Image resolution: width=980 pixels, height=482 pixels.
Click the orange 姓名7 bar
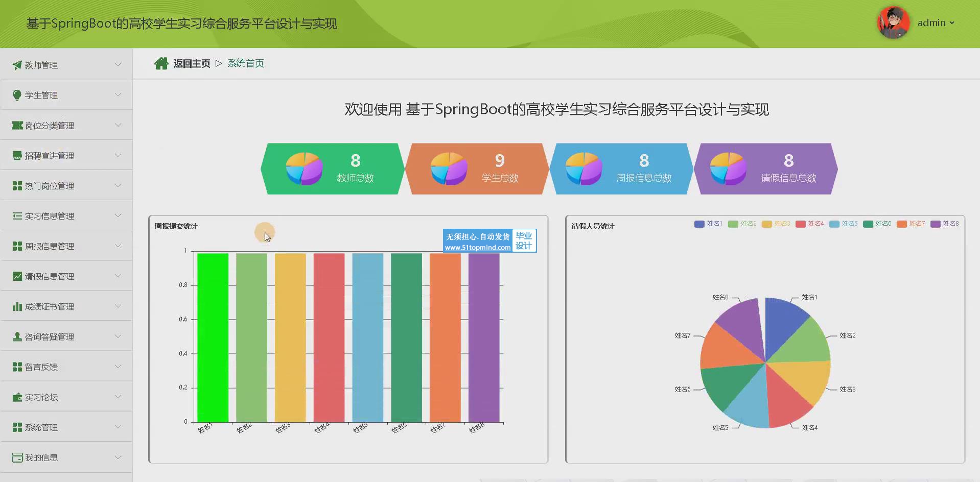[x=445, y=338]
